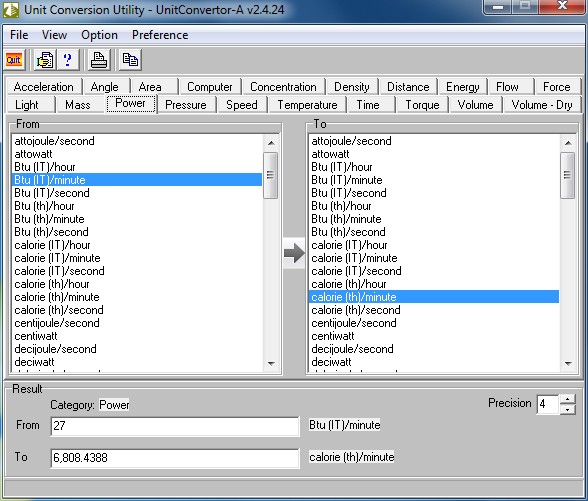This screenshot has width=588, height=501.
Task: Switch to the Concentration tab
Action: (x=283, y=87)
